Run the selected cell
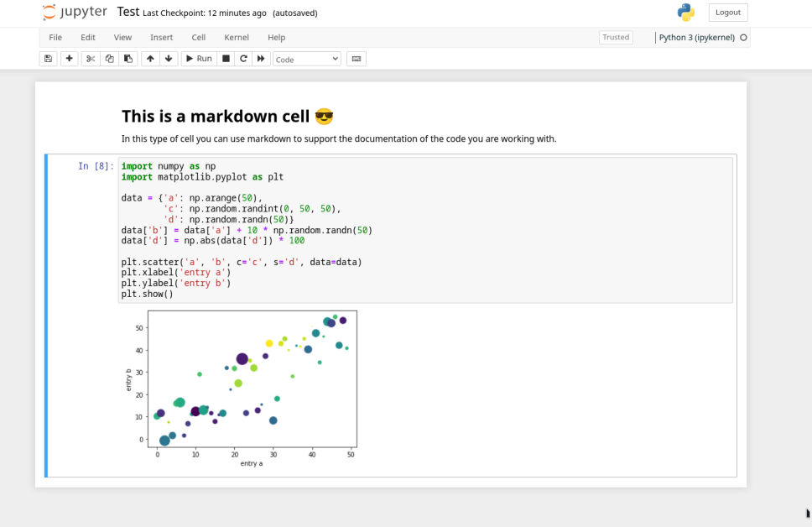This screenshot has height=527, width=812. tap(199, 59)
